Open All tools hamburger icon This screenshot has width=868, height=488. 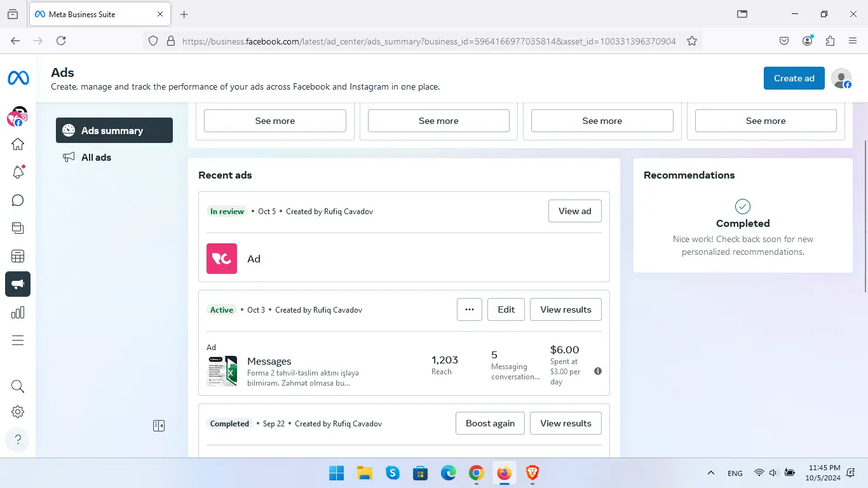click(18, 340)
